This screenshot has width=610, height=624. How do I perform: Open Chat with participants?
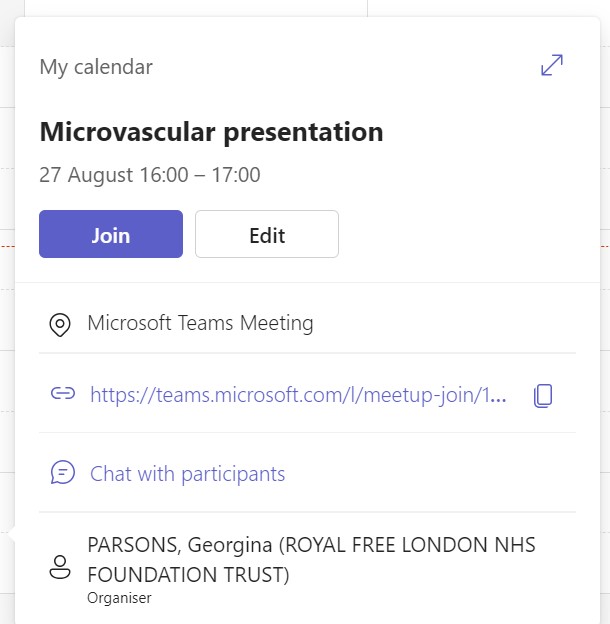pos(187,474)
